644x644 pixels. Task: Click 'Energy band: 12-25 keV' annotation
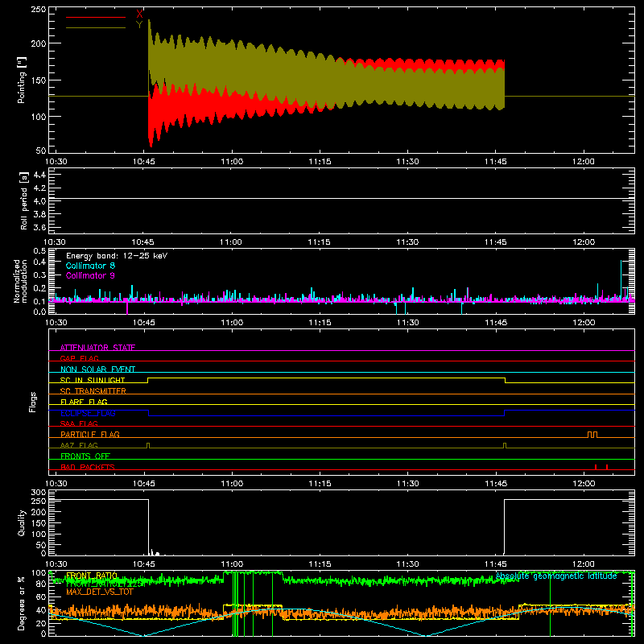(117, 256)
